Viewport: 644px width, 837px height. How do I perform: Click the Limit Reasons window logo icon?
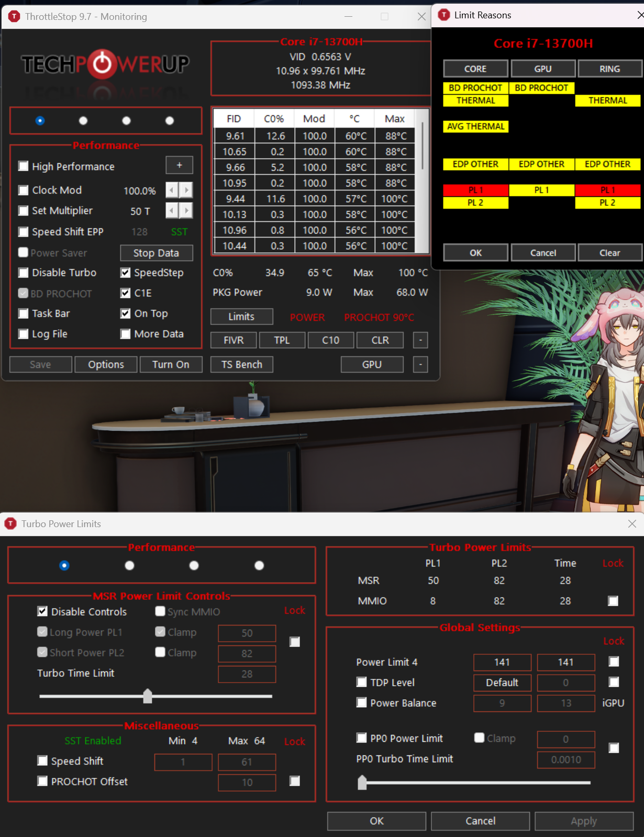click(444, 15)
